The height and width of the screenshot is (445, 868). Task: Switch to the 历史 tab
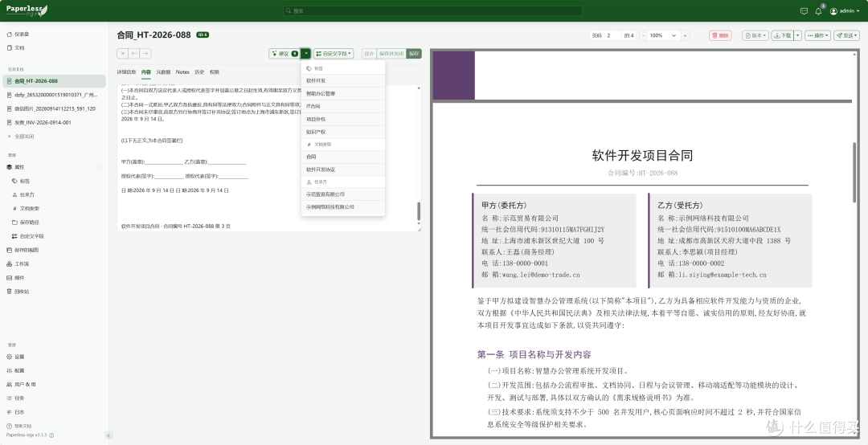pos(199,72)
